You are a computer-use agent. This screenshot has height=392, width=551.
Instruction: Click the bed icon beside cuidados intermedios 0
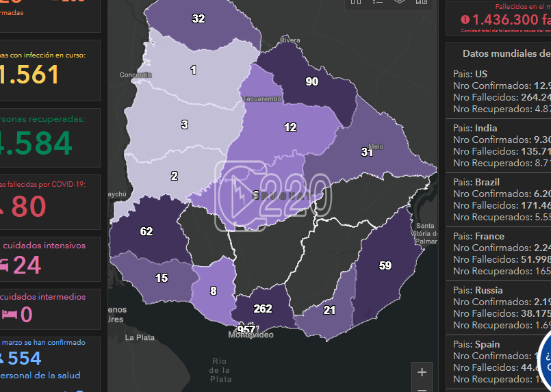tap(10, 314)
